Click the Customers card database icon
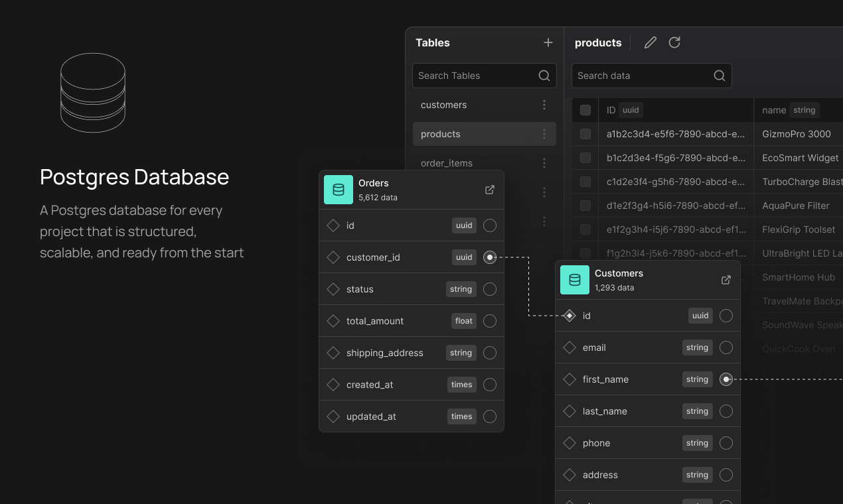The image size is (843, 504). tap(575, 280)
